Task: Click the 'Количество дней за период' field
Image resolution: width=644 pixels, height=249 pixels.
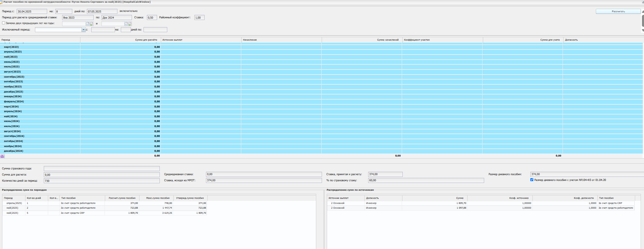Action: [x=102, y=181]
